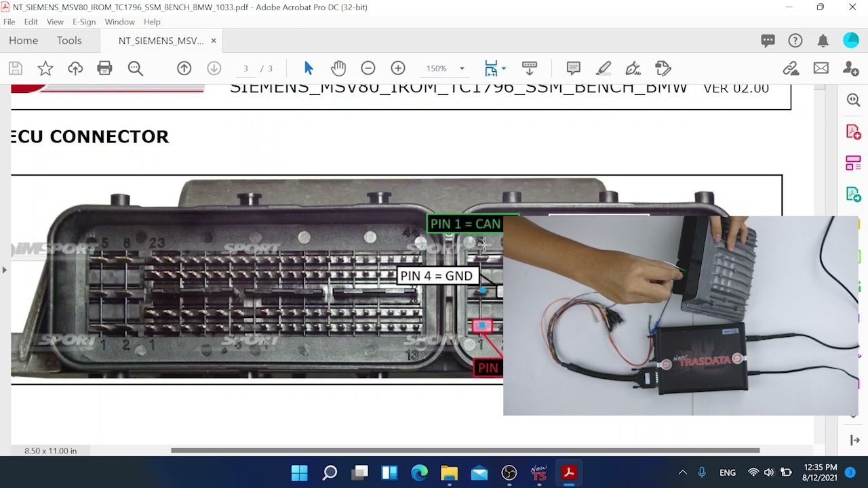Viewport: 868px width, 488px height.
Task: Open the OBS Studio taskbar icon
Action: pos(509,472)
